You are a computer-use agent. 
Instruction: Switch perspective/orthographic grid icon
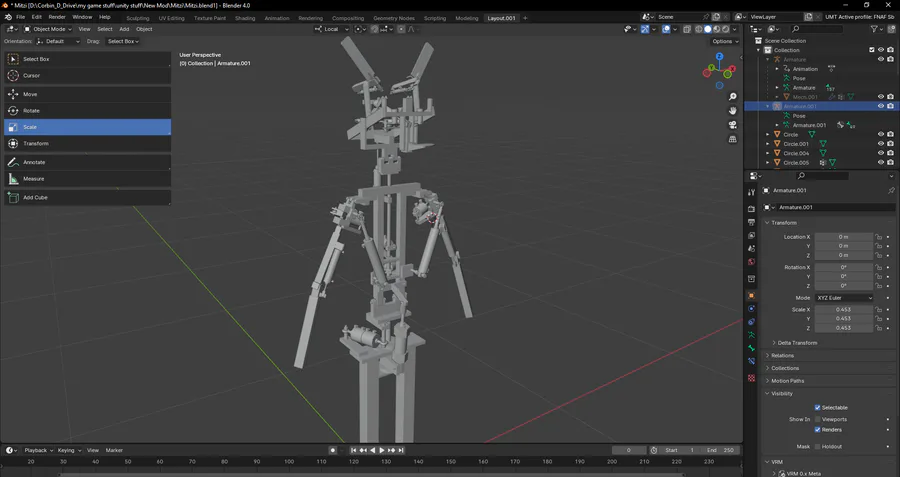click(x=732, y=139)
